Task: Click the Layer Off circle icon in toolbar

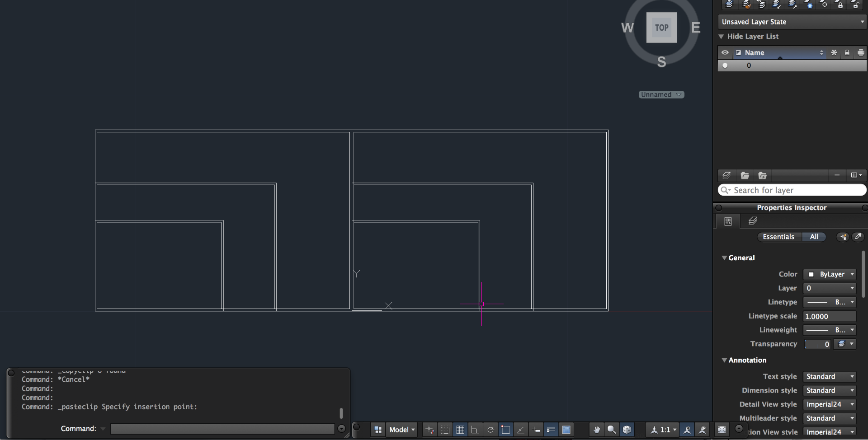Action: pos(824,4)
